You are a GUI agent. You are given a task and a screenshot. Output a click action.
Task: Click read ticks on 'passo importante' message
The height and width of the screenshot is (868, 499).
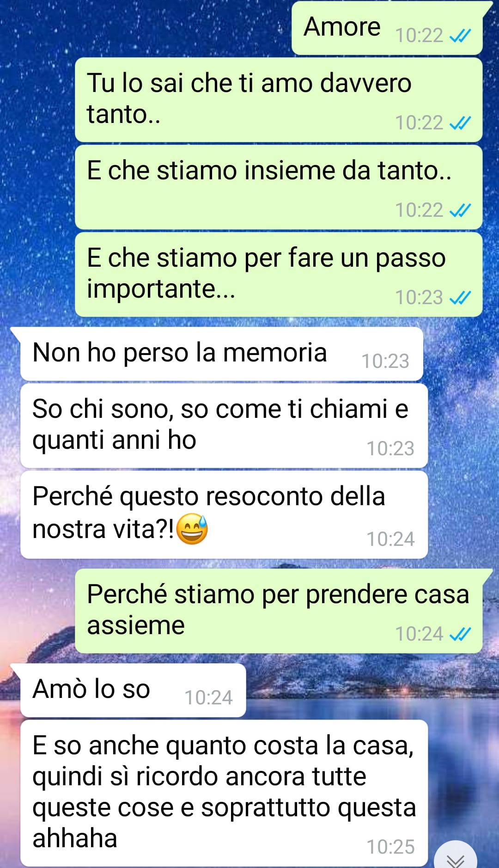[460, 298]
